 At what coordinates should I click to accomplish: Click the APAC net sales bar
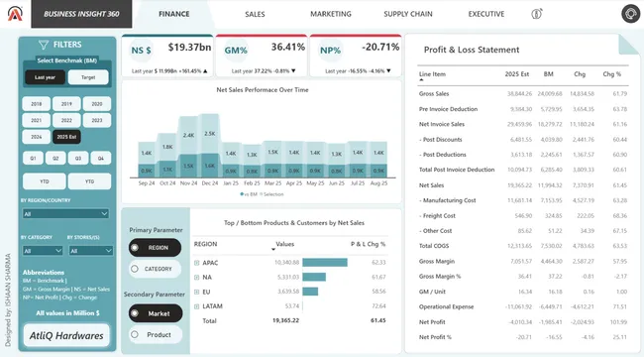pyautogui.click(x=325, y=263)
